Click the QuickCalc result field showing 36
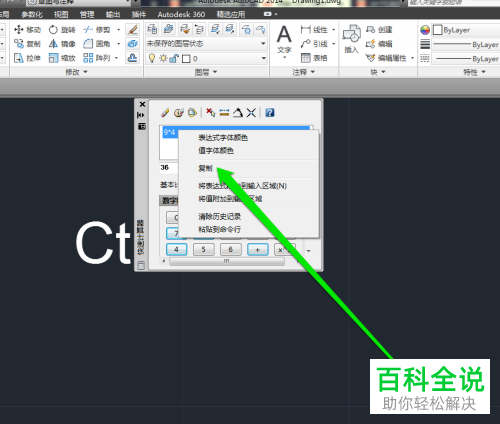This screenshot has height=424, width=500. coord(169,168)
